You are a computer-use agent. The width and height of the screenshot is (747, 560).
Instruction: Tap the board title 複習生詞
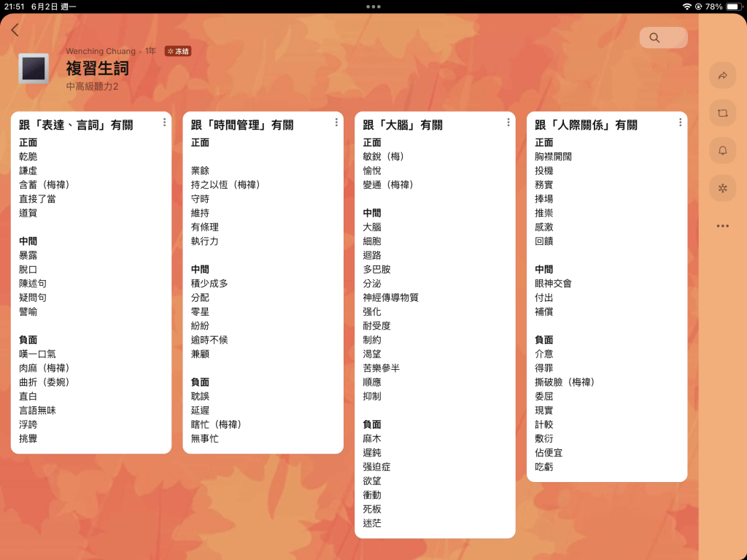(x=97, y=69)
